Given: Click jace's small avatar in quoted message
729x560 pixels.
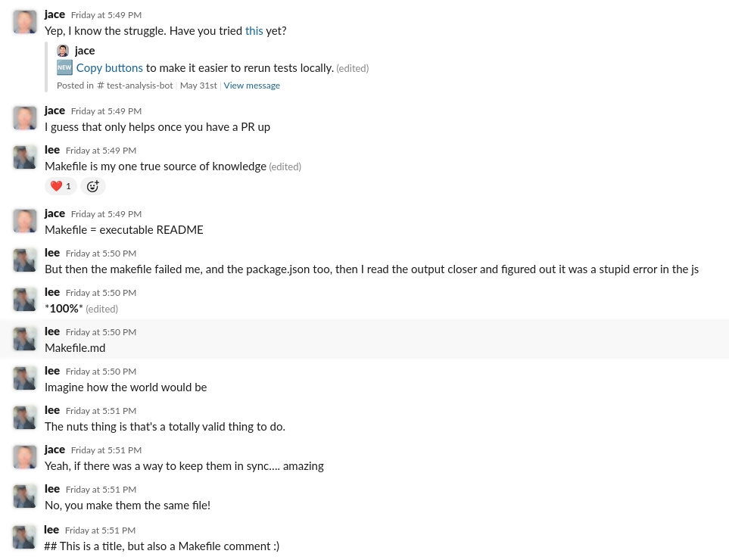Looking at the screenshot, I should pyautogui.click(x=63, y=51).
